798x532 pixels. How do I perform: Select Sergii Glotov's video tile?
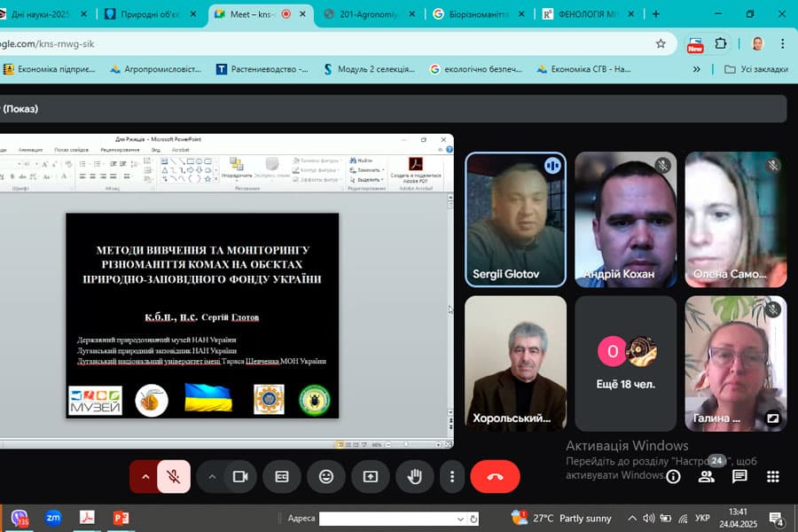515,219
